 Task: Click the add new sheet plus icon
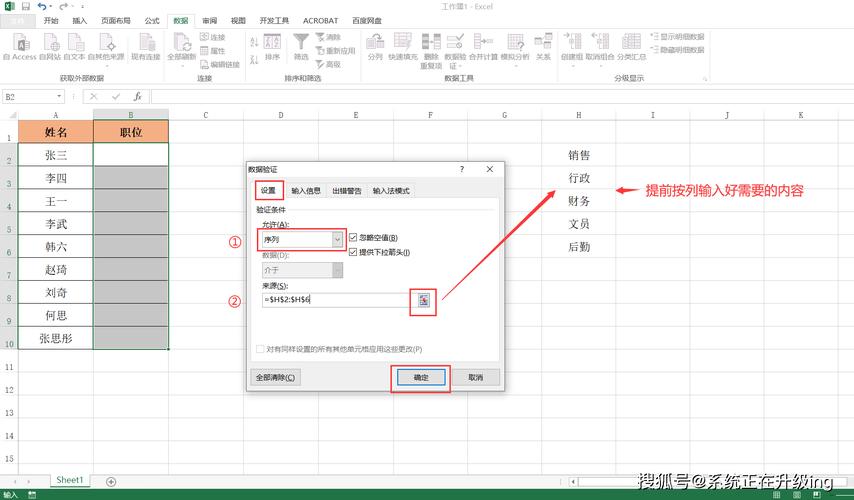[111, 481]
